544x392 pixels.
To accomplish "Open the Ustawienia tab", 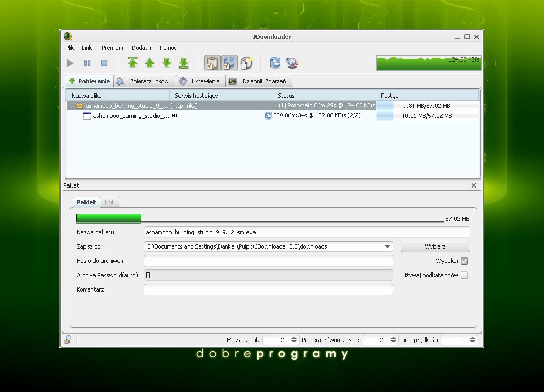I will click(x=201, y=81).
